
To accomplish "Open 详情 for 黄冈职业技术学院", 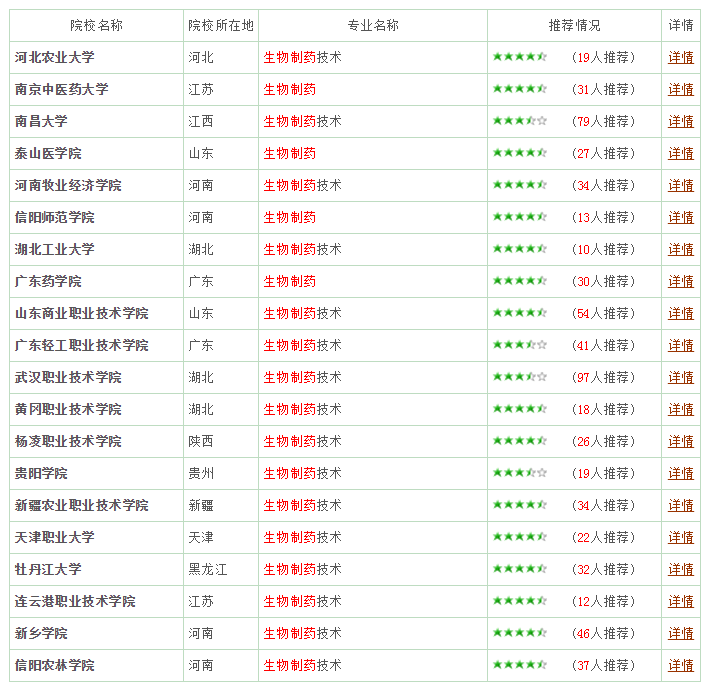I will click(x=681, y=409).
